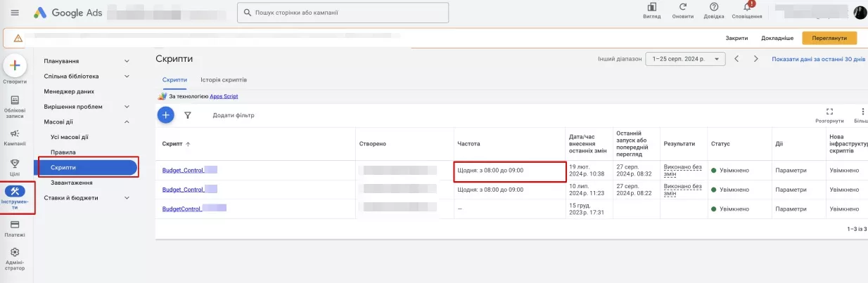Open the Apps Script link

[x=224, y=96]
